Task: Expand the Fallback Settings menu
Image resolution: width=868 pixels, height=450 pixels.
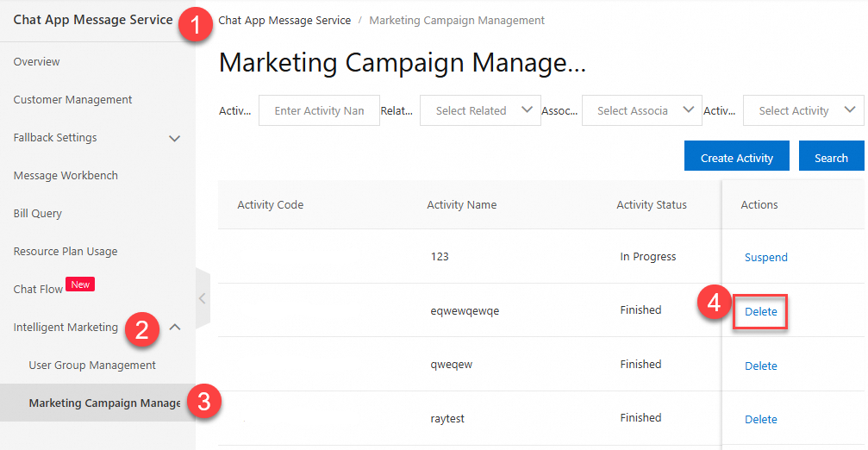Action: tap(174, 138)
